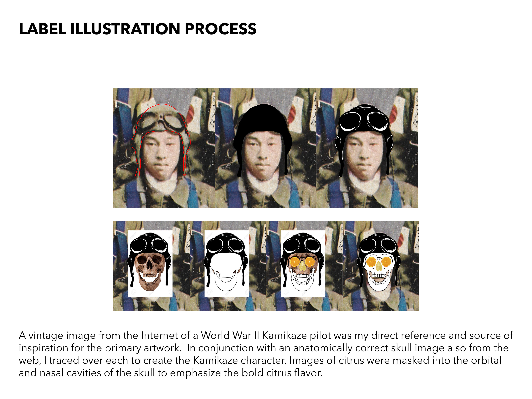Select the pilot photo with detailed goggles helmet

[367, 148]
